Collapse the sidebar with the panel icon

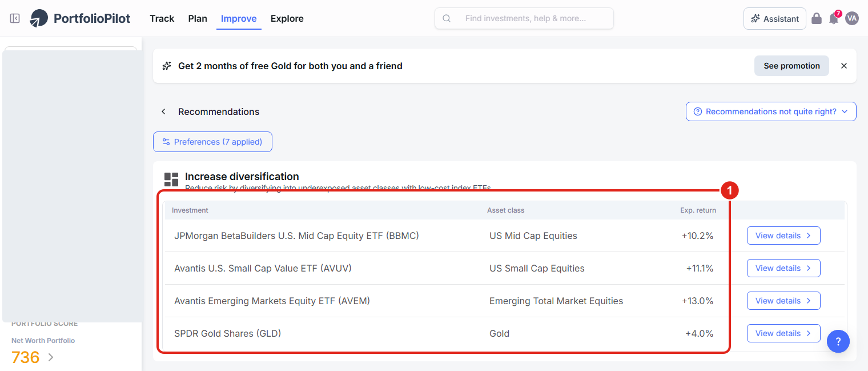coord(15,18)
